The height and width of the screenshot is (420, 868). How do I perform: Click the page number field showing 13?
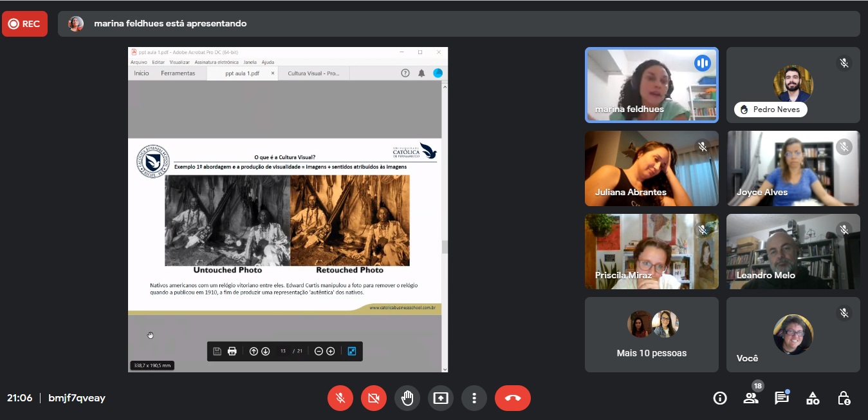(283, 351)
